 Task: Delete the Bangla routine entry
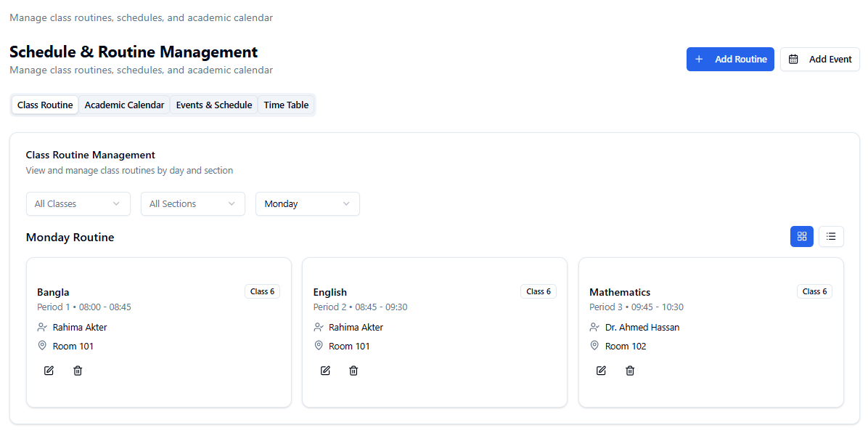coord(78,371)
